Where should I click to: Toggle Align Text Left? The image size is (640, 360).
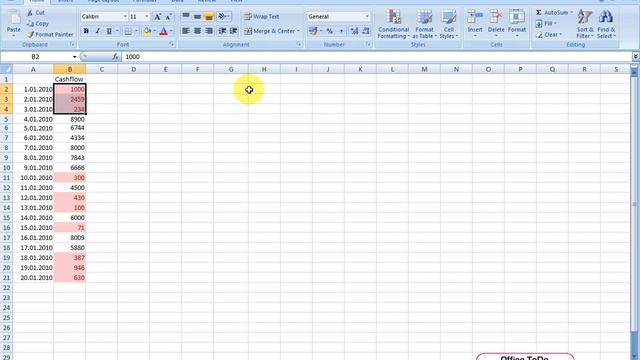point(186,31)
